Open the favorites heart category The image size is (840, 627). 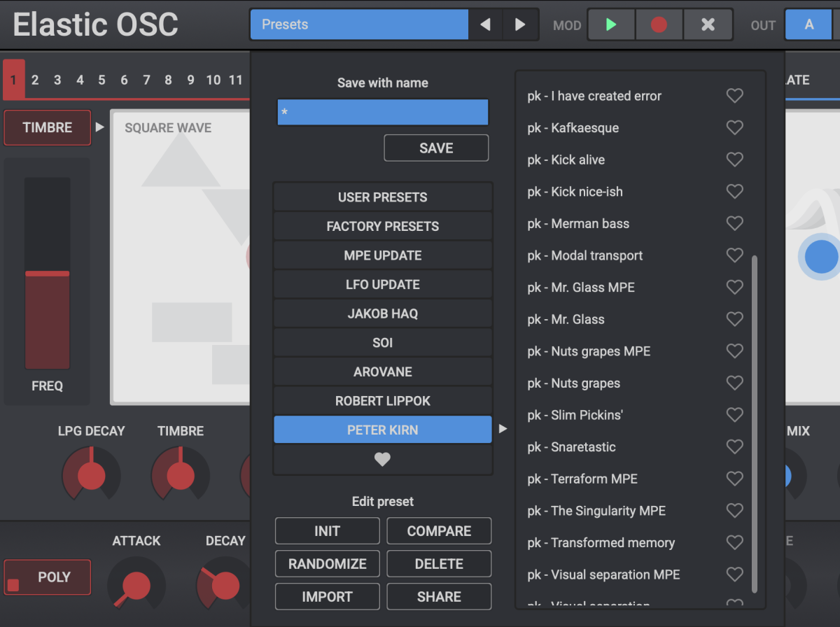pos(382,459)
